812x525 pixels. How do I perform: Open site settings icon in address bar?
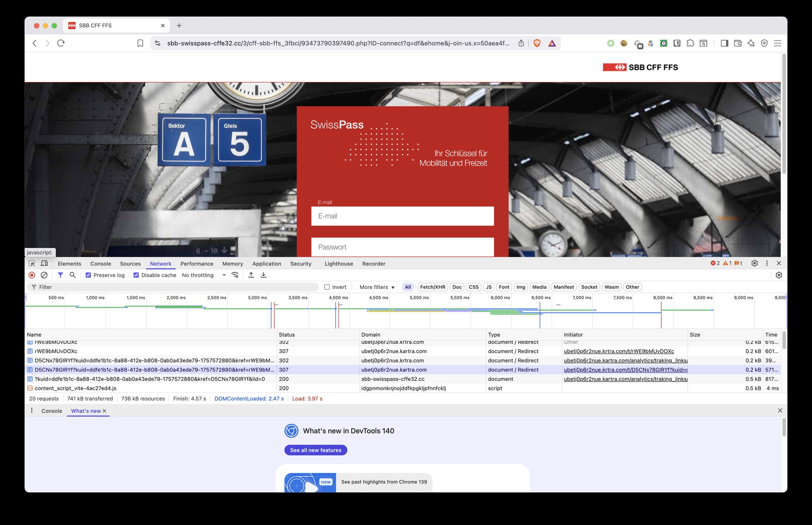pos(158,43)
